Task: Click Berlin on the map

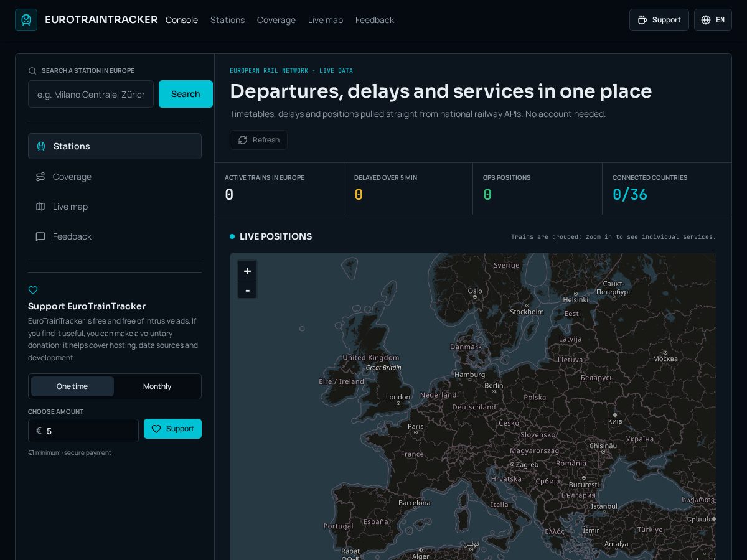Action: pyautogui.click(x=494, y=386)
